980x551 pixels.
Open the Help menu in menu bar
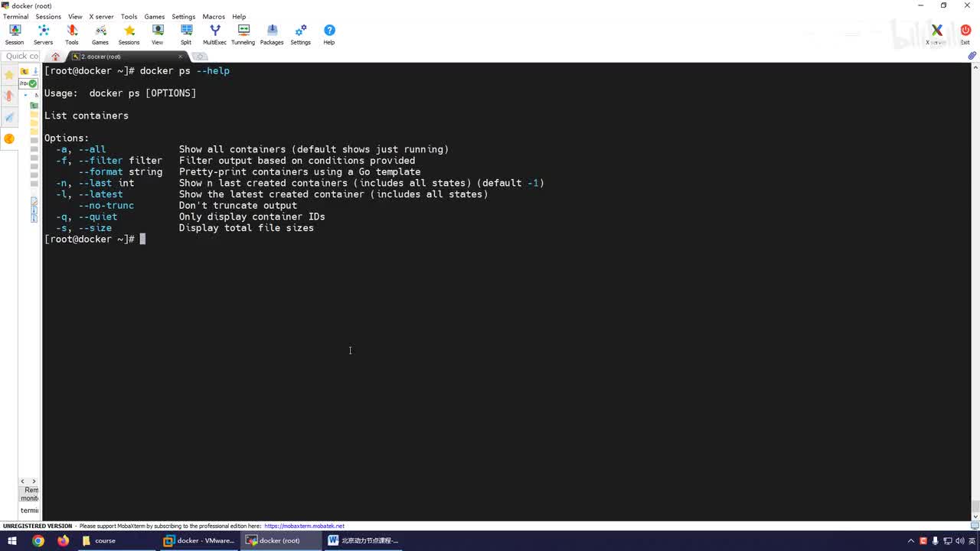(239, 17)
